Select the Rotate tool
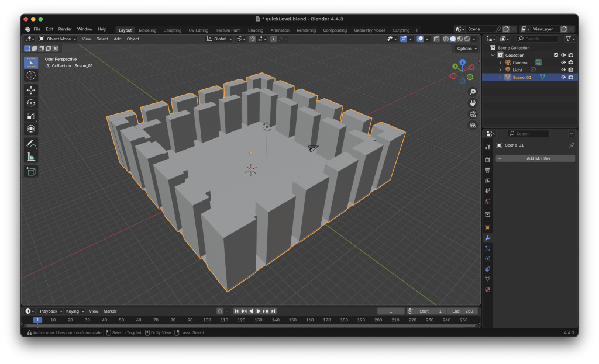 click(31, 103)
